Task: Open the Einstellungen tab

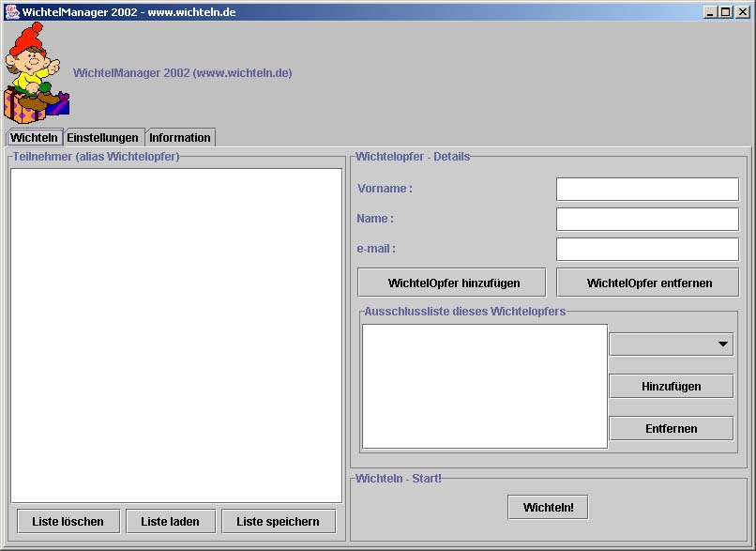Action: pyautogui.click(x=102, y=137)
